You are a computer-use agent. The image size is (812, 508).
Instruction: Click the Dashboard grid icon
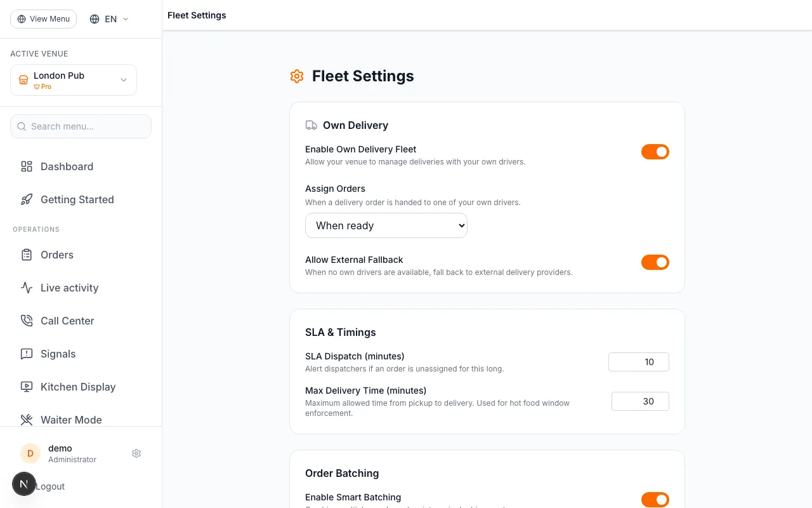27,166
